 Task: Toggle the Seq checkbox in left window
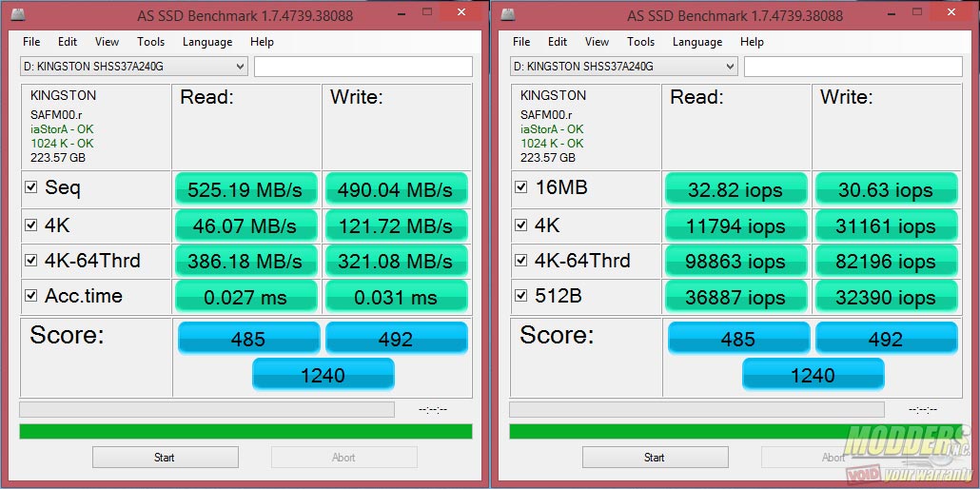[31, 187]
